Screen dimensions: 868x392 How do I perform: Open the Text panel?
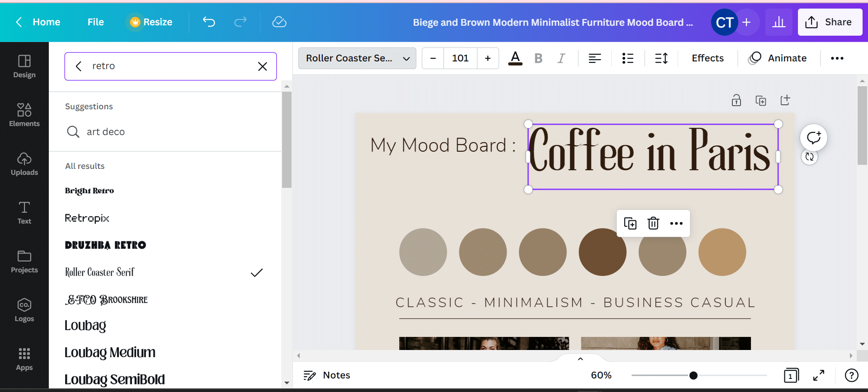24,213
